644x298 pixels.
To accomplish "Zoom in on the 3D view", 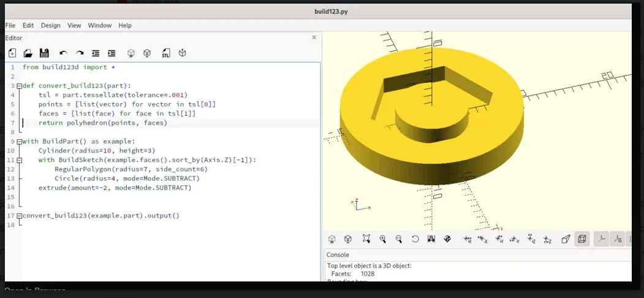I will pyautogui.click(x=383, y=239).
